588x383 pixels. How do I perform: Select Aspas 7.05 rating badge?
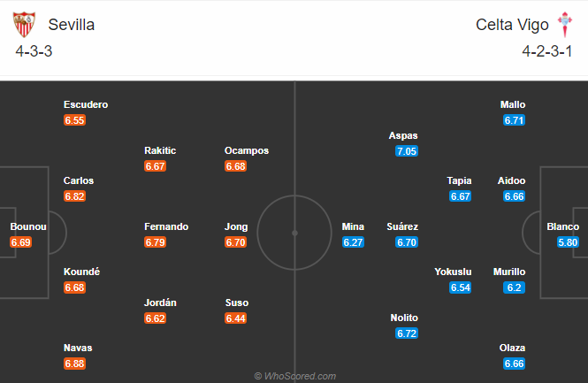point(407,151)
